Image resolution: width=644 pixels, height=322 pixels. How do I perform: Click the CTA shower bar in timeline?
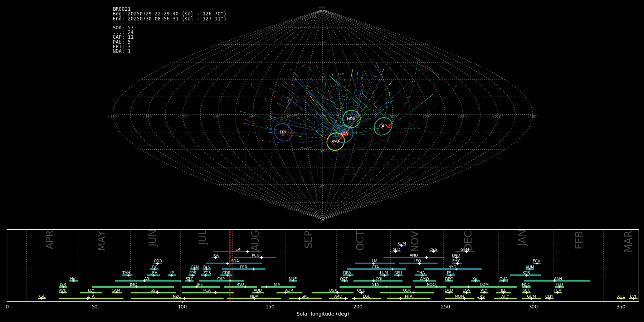(376, 269)
